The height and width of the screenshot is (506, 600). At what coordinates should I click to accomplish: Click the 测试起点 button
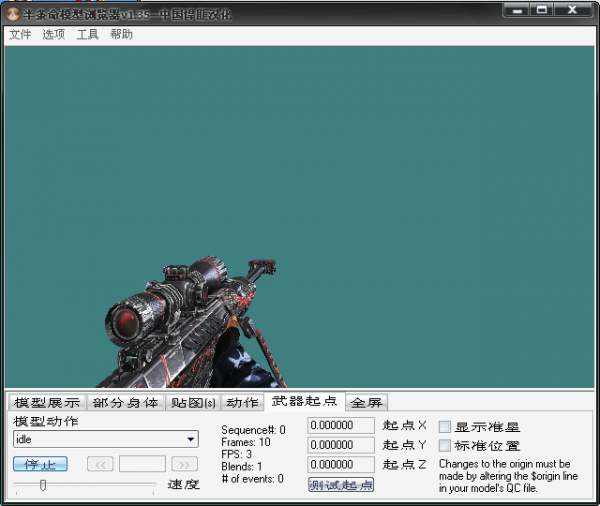(x=341, y=485)
